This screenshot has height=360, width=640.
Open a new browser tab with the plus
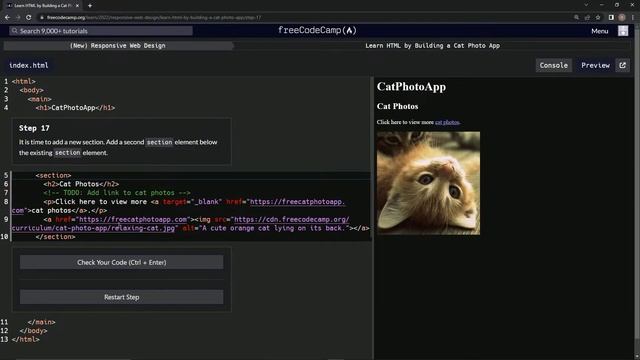(90, 6)
